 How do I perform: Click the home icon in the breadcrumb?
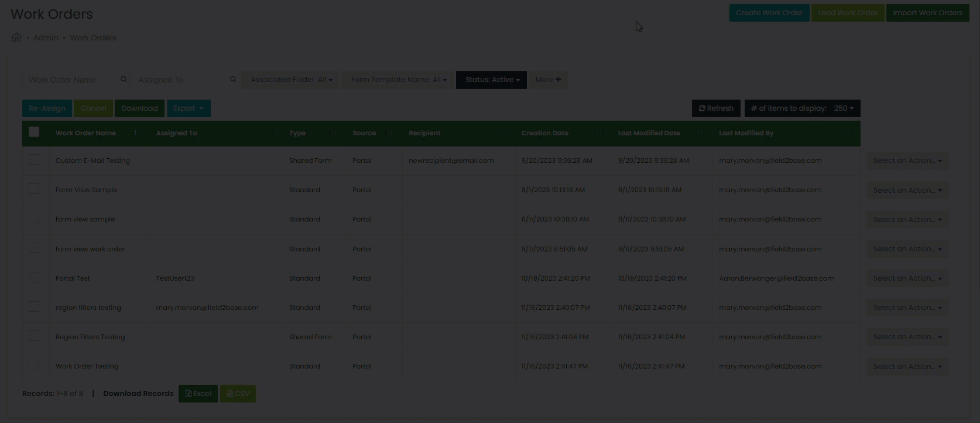16,37
